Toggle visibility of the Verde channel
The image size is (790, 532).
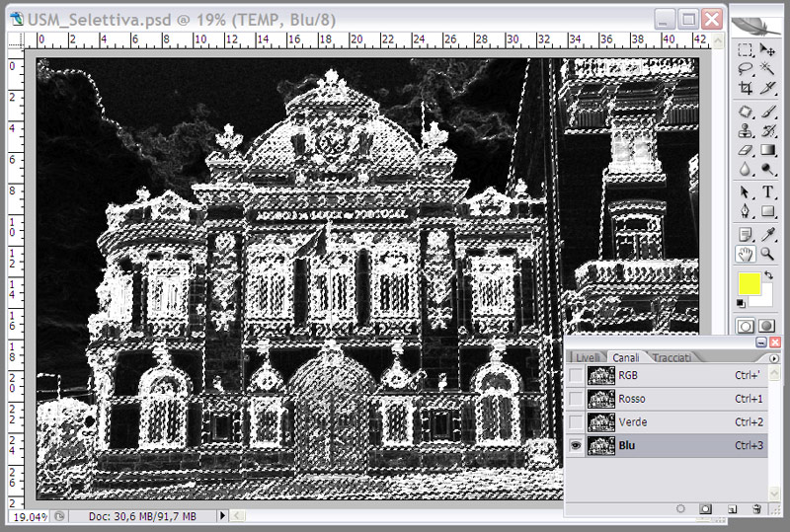tap(576, 422)
